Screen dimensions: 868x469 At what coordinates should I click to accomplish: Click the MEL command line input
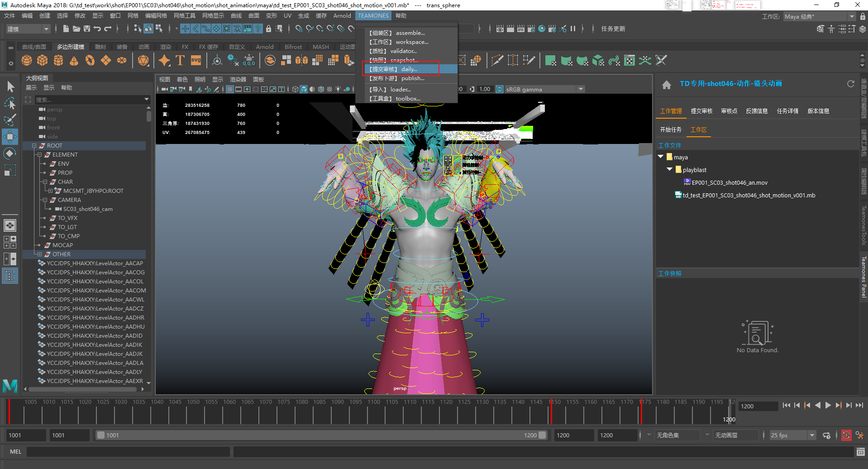128,452
